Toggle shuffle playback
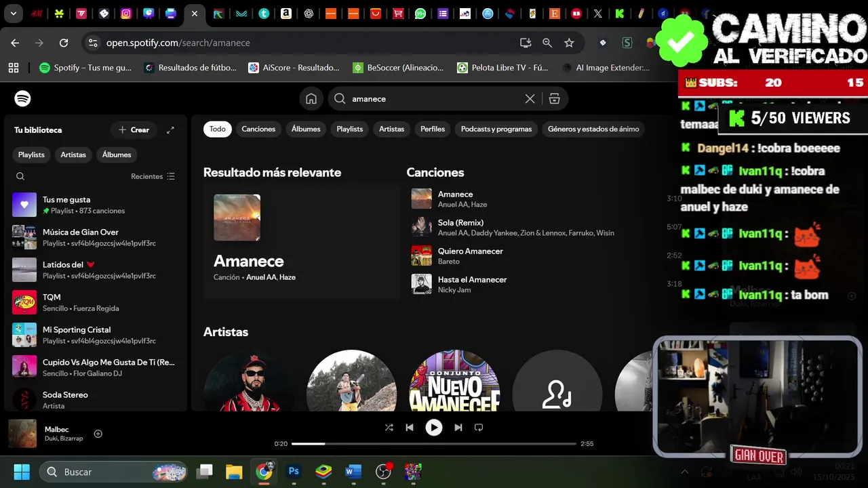868x488 pixels. click(x=389, y=428)
